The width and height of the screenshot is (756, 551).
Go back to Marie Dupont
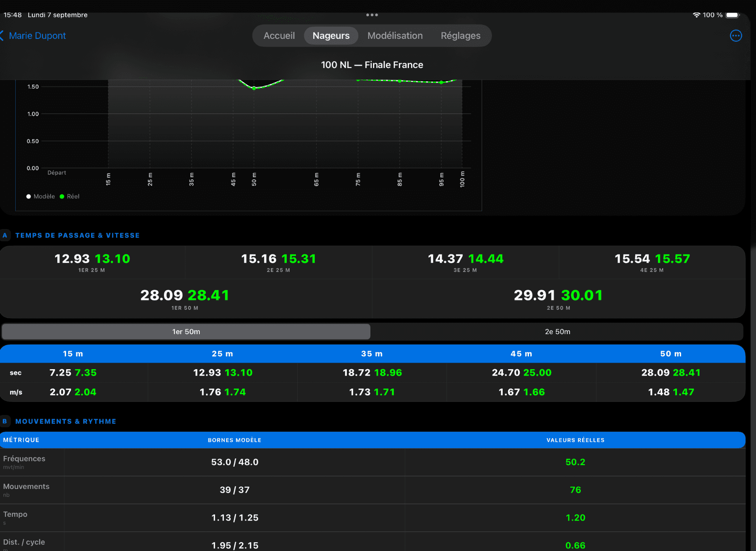click(33, 36)
